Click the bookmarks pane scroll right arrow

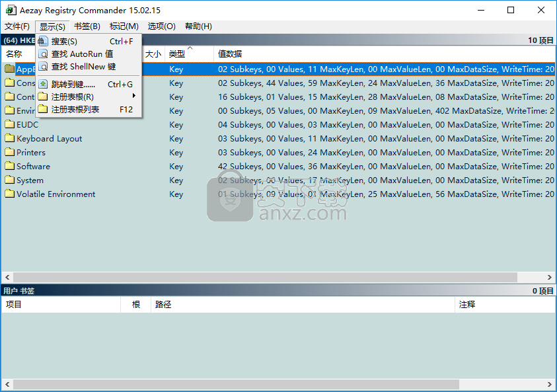tap(549, 384)
